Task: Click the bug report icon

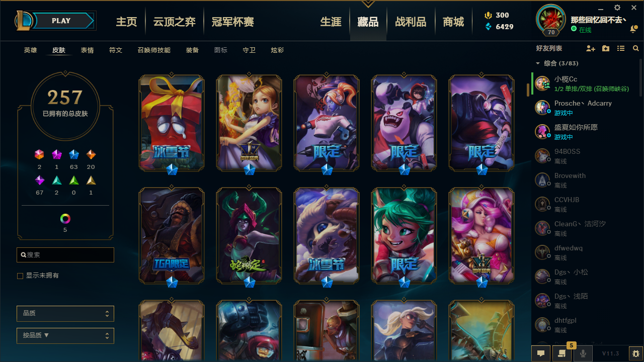Action: point(636,353)
